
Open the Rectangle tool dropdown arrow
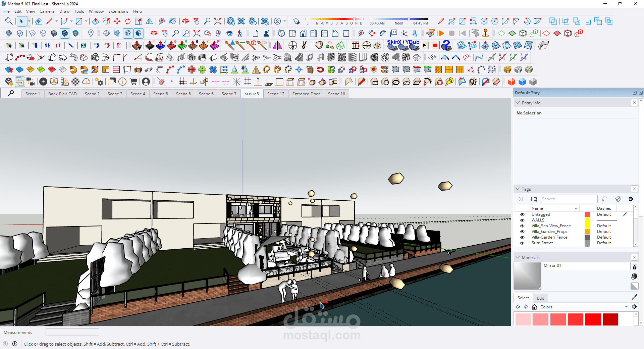pos(86,21)
